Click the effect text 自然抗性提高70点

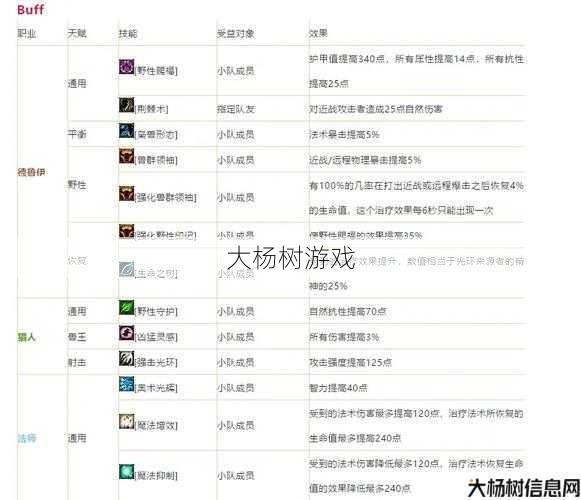[x=348, y=311]
